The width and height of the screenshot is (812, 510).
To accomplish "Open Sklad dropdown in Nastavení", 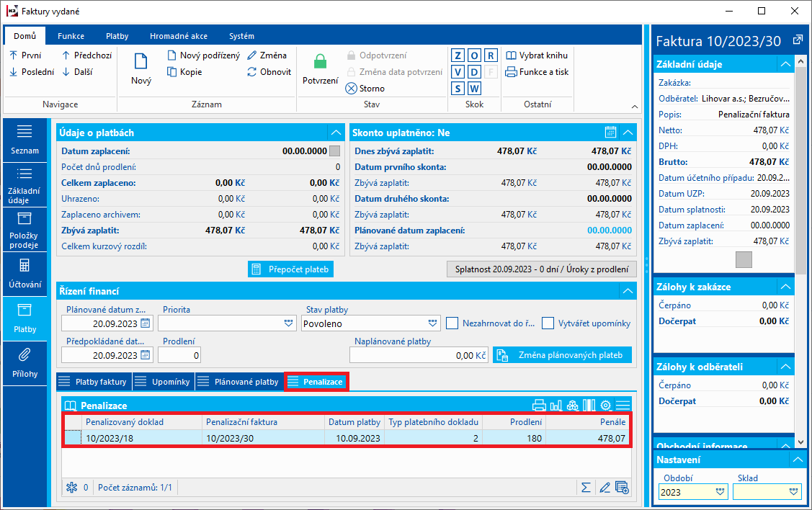I will coord(793,492).
